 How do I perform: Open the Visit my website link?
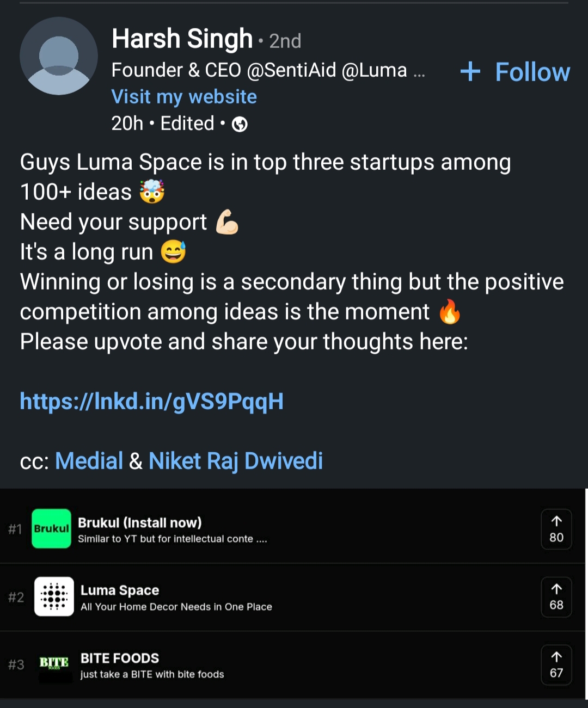point(184,97)
